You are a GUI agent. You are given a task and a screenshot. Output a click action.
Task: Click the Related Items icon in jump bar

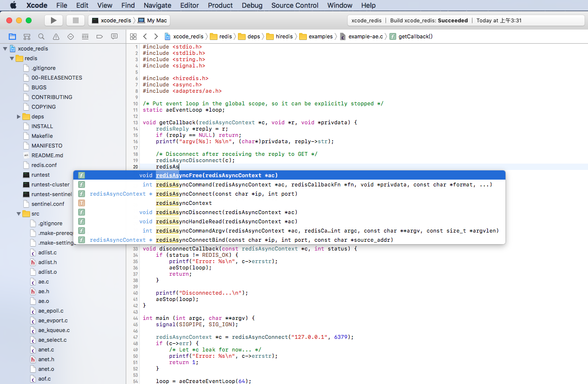[x=133, y=36]
